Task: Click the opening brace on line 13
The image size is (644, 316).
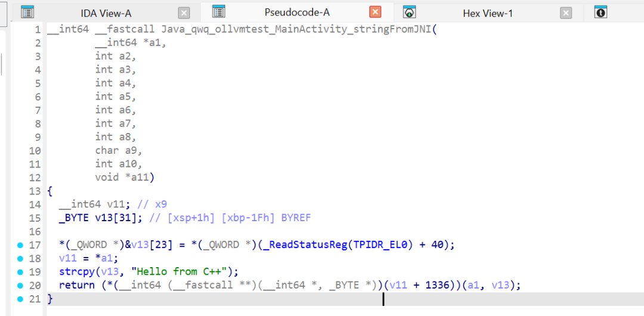Action: [x=50, y=191]
